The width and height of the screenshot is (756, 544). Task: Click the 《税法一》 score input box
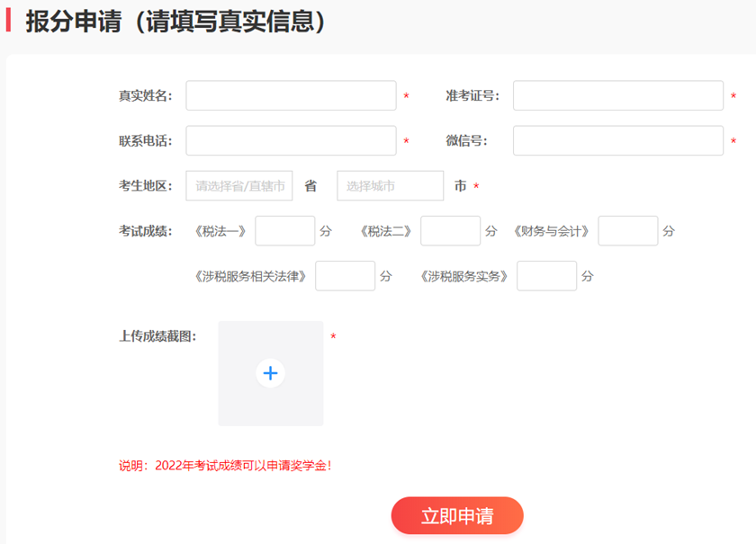pos(284,230)
